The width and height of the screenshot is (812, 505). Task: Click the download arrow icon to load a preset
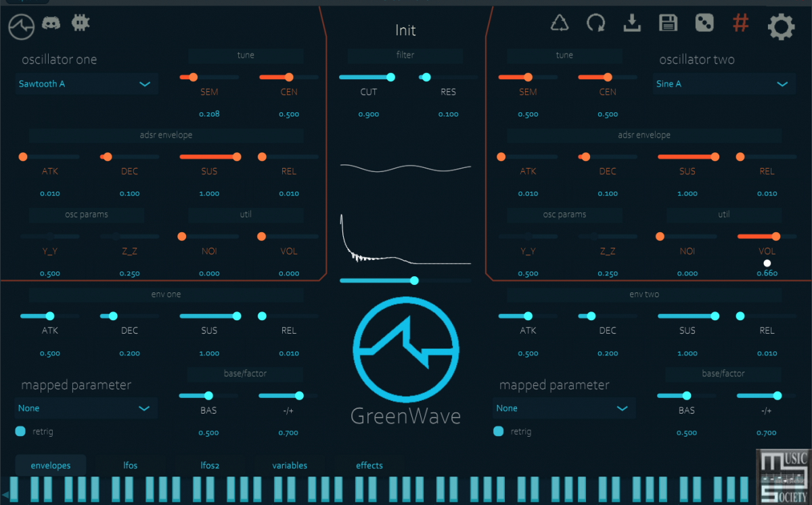[632, 24]
